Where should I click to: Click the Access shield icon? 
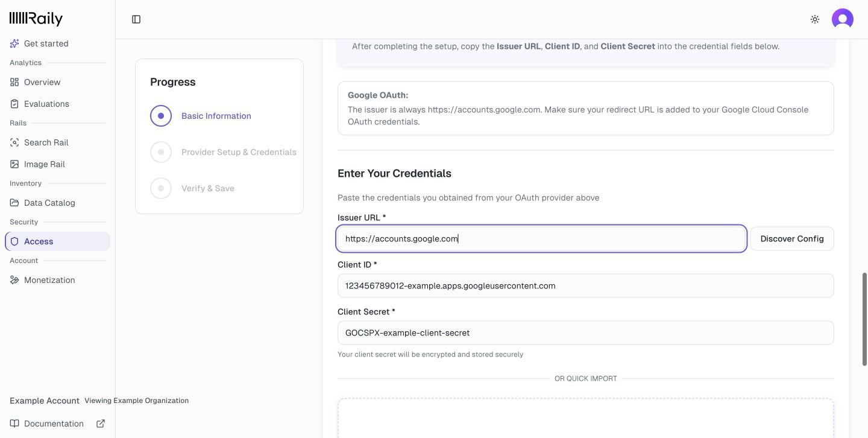point(14,241)
